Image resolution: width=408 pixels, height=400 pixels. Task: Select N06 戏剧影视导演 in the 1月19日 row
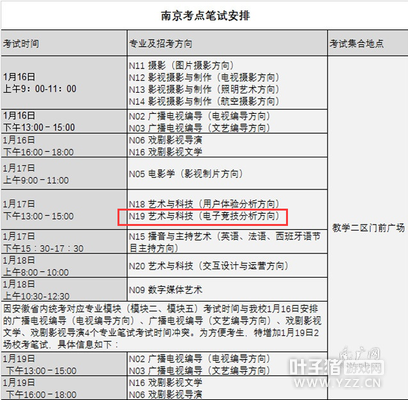pyautogui.click(x=166, y=394)
